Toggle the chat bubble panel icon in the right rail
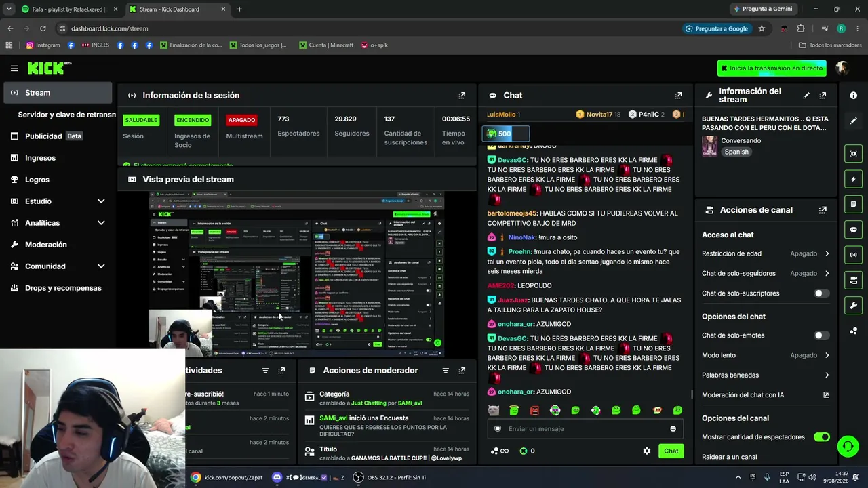This screenshot has width=868, height=488. [853, 230]
